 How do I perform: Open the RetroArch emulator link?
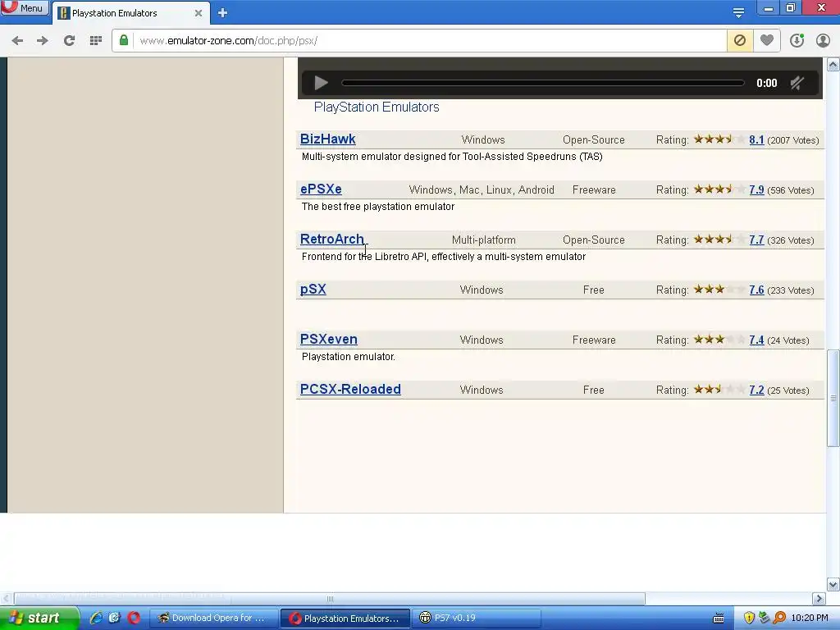tap(331, 239)
